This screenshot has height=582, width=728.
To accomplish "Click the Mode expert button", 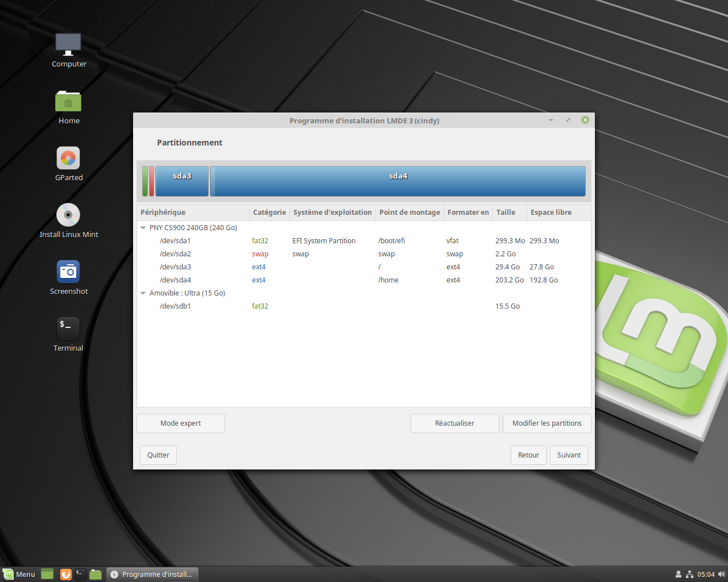I will (181, 423).
